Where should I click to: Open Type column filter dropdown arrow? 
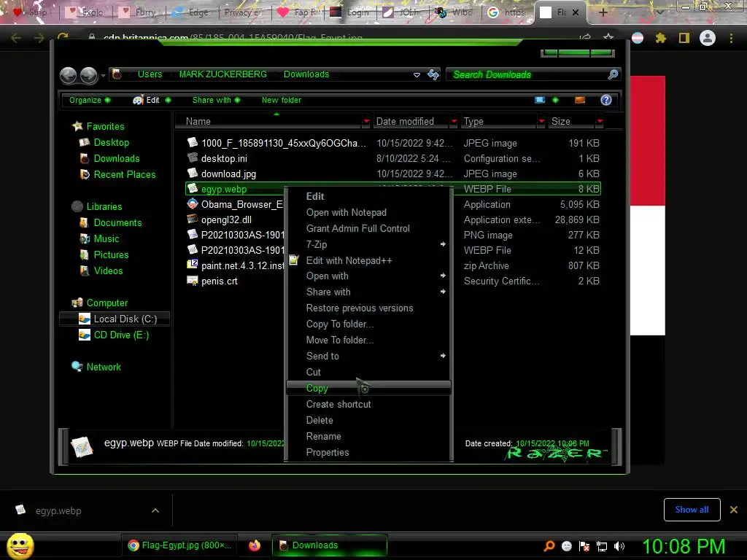pos(541,122)
